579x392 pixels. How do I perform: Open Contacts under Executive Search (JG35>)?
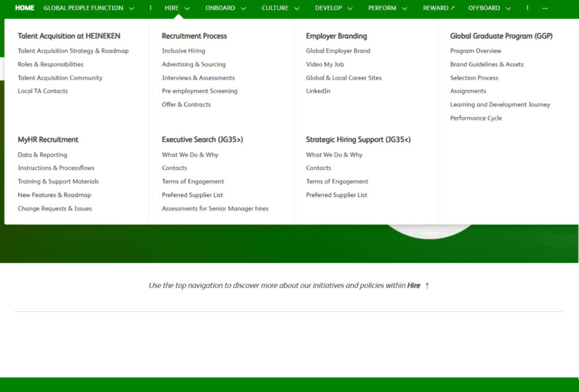click(174, 168)
